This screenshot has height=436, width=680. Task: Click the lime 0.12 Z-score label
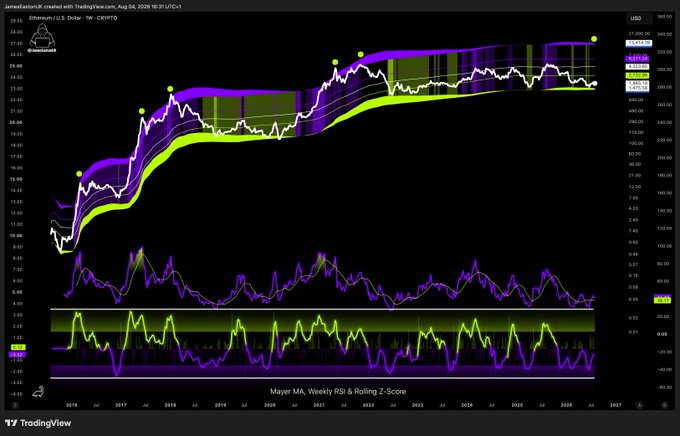pyautogui.click(x=17, y=347)
